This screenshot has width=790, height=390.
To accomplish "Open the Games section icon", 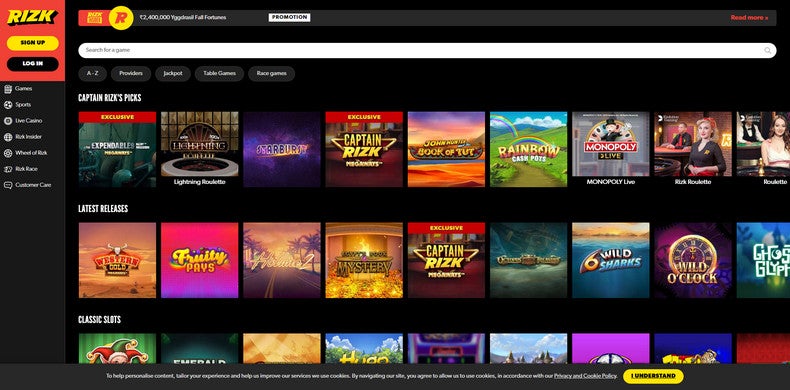I will tap(8, 89).
